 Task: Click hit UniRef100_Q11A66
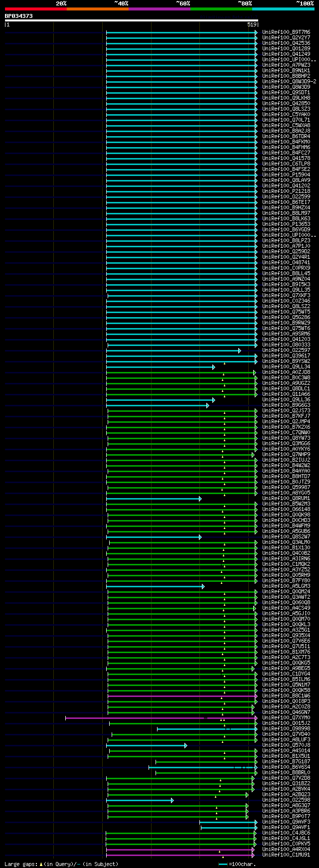coord(286,394)
